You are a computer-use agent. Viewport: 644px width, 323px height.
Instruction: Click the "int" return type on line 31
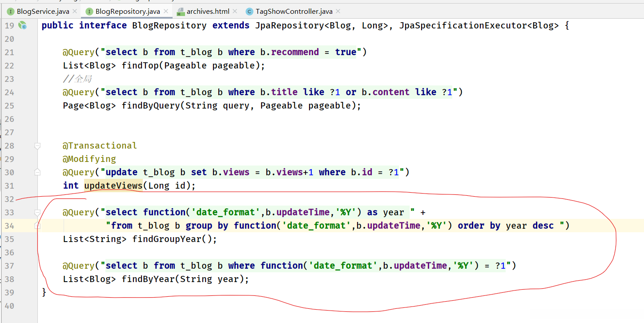71,186
